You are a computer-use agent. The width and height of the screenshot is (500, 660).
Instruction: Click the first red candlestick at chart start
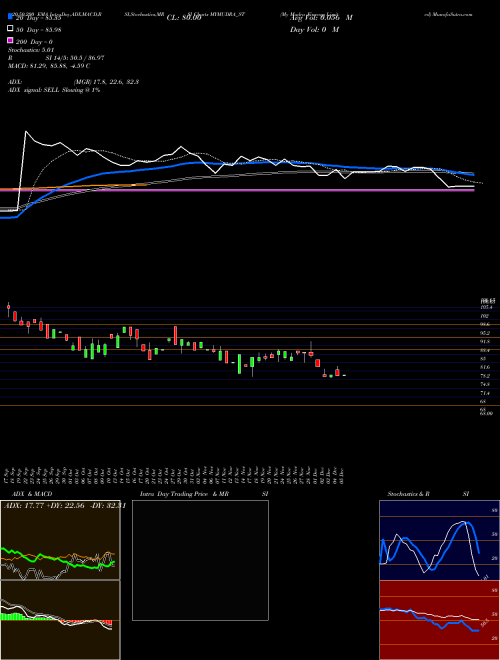(8, 309)
